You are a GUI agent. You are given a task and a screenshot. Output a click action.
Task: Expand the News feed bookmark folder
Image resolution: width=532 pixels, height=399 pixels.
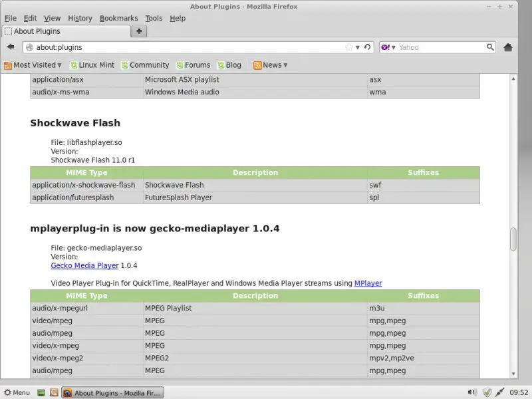(271, 65)
